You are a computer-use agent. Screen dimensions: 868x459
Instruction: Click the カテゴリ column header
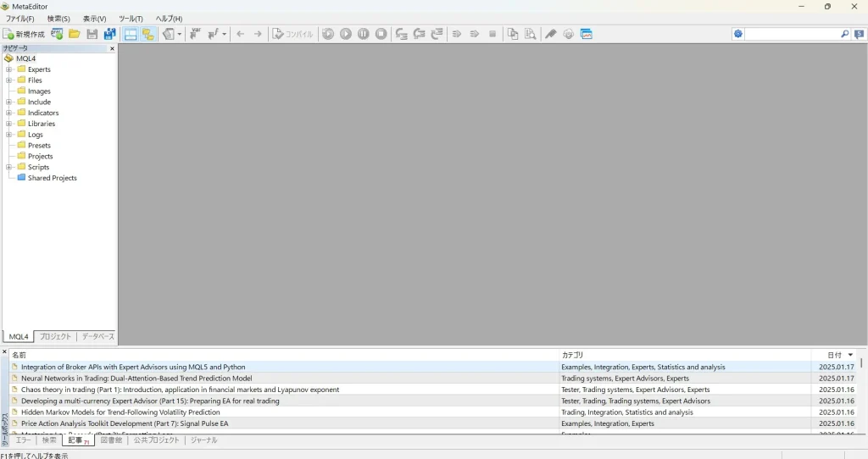click(685, 355)
